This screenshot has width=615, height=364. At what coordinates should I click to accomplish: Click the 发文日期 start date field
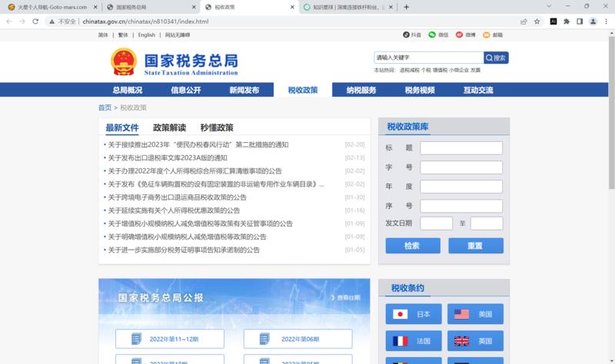pyautogui.click(x=436, y=223)
